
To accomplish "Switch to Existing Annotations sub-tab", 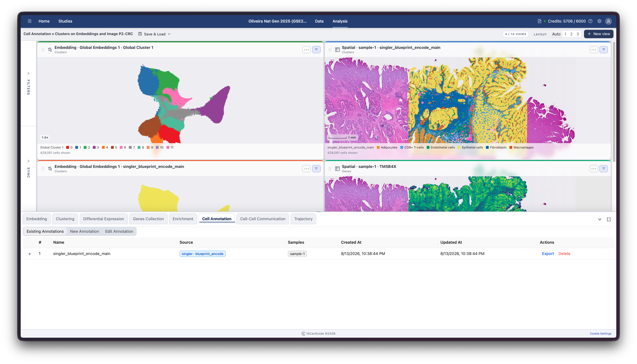I will click(45, 231).
